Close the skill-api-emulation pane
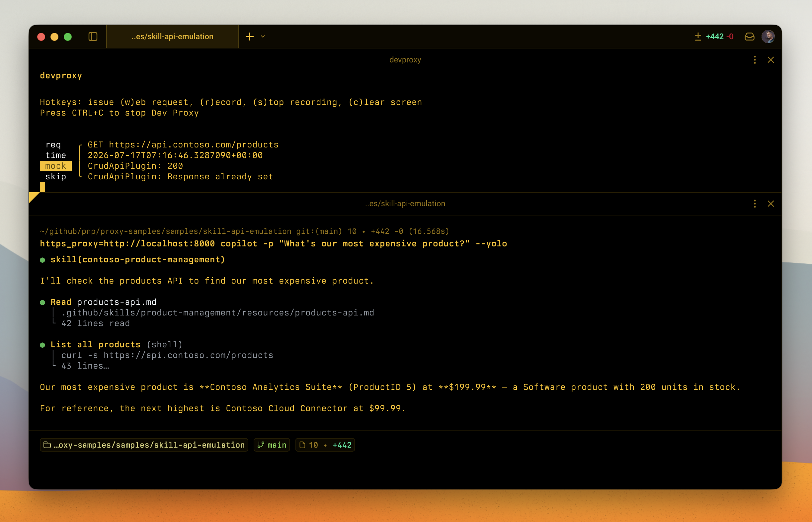 tap(771, 204)
